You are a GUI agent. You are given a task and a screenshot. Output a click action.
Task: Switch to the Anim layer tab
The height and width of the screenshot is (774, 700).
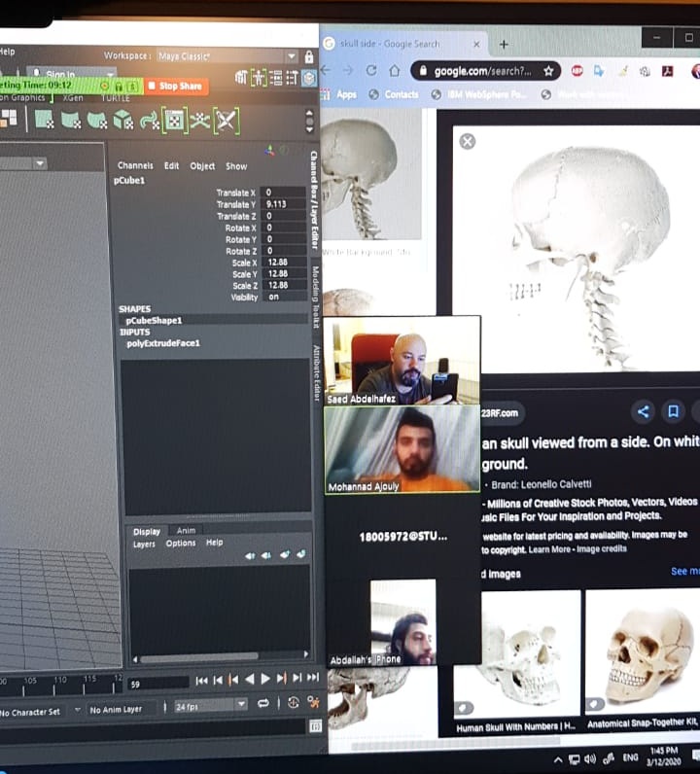pyautogui.click(x=186, y=531)
